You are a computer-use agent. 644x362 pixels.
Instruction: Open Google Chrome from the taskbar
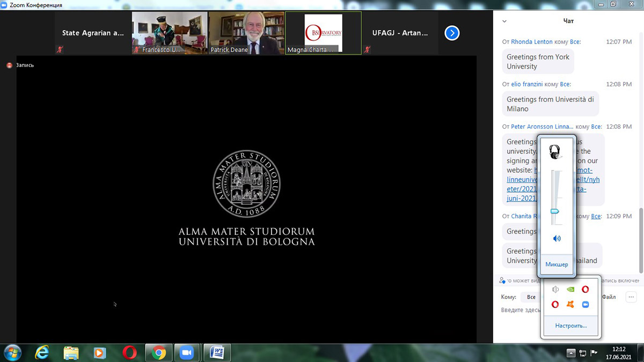point(158,352)
